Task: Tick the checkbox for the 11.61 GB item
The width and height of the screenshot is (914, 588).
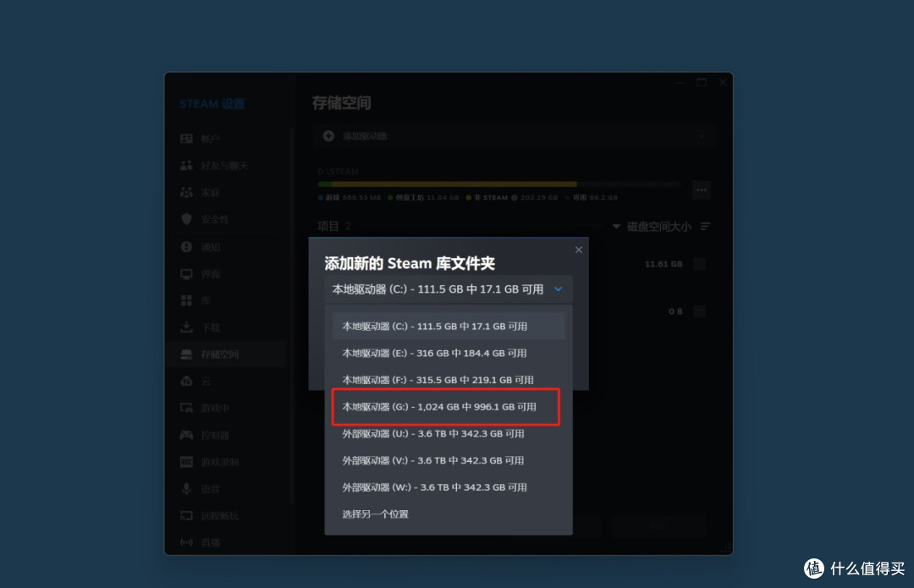Action: [x=700, y=264]
